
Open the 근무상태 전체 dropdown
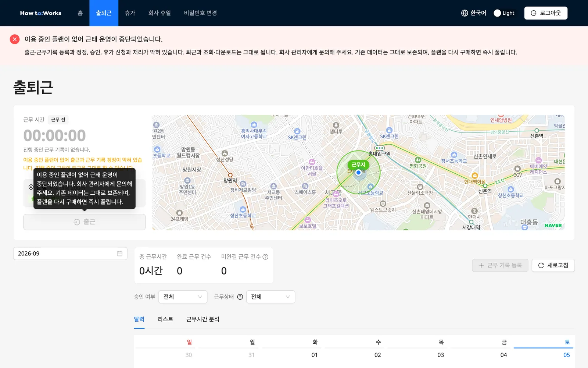(x=270, y=297)
